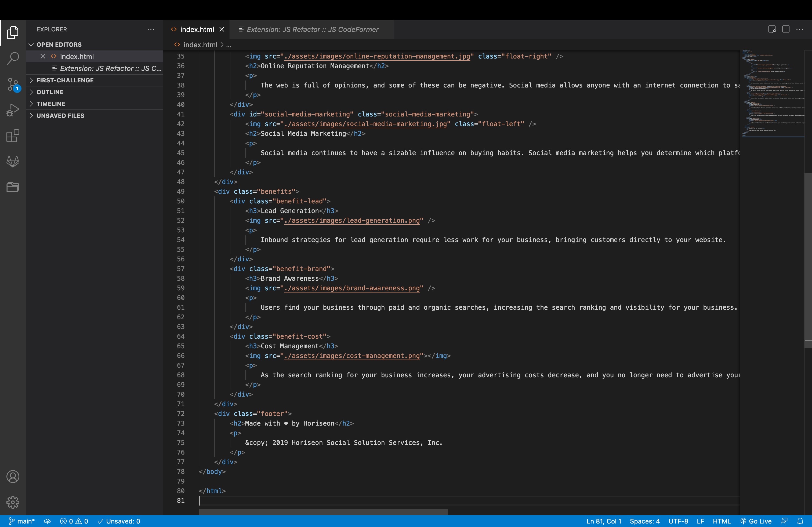Start synchronizing changes via the sync icon
The width and height of the screenshot is (812, 527).
coord(47,521)
